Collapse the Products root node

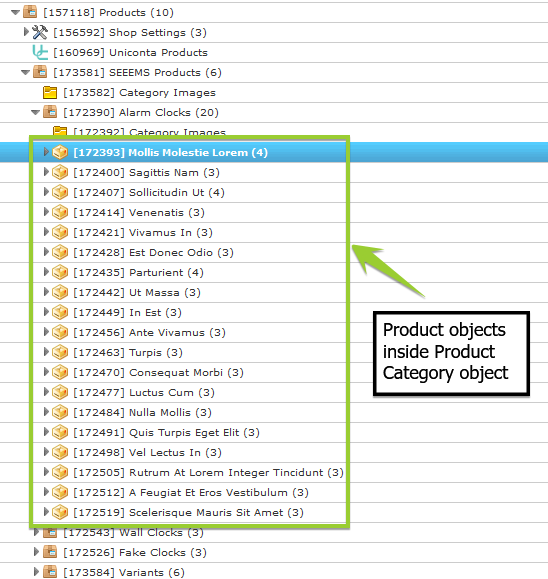15,13
